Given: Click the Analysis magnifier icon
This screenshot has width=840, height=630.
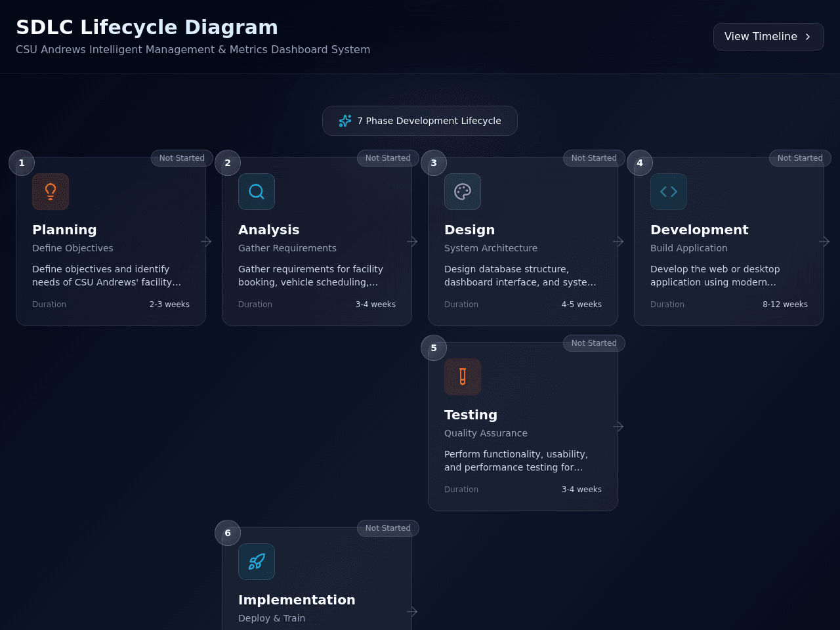Looking at the screenshot, I should point(257,192).
